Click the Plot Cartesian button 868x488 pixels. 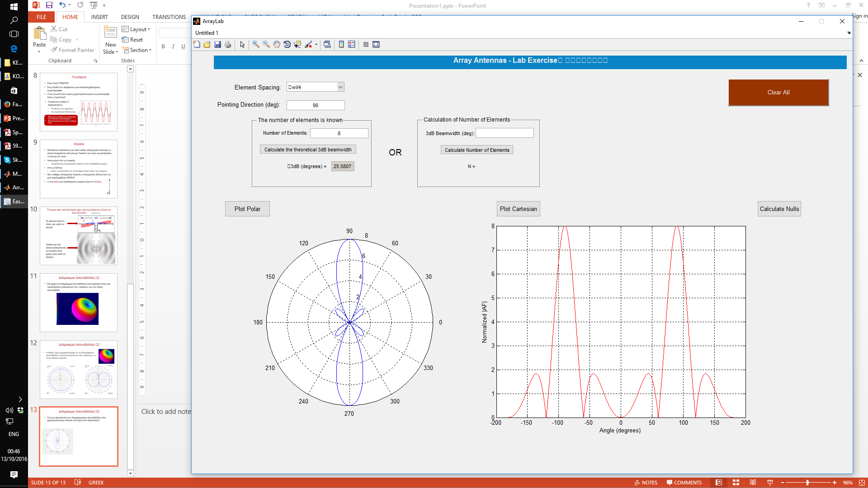tap(518, 209)
